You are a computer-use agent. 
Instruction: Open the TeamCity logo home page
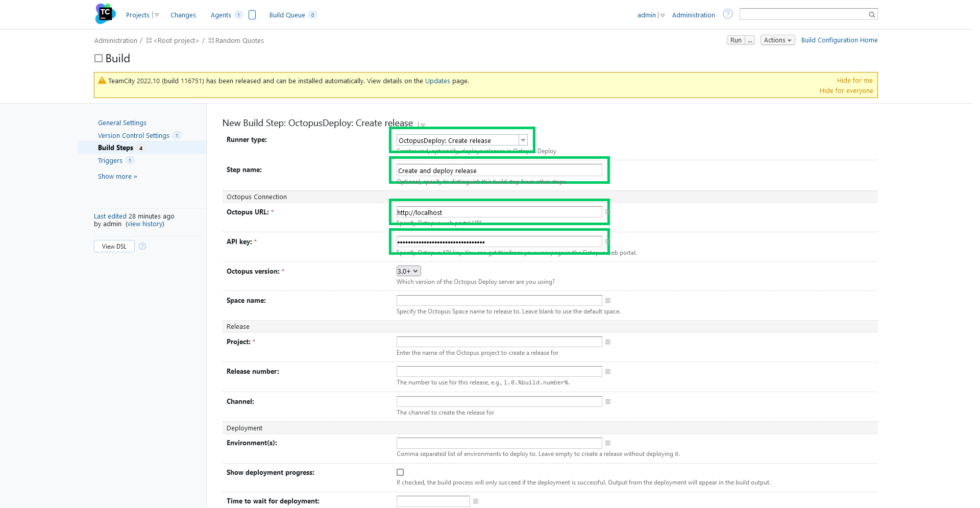(105, 14)
